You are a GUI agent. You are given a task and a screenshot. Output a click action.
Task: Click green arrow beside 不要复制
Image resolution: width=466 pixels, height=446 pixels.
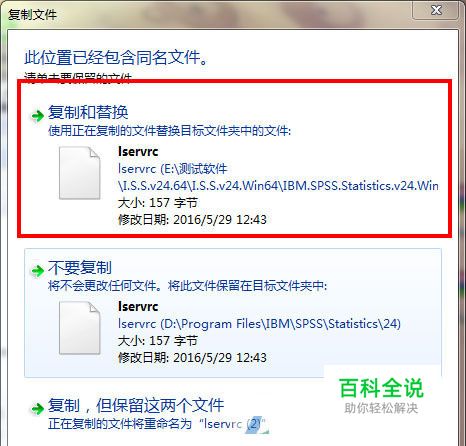point(37,270)
